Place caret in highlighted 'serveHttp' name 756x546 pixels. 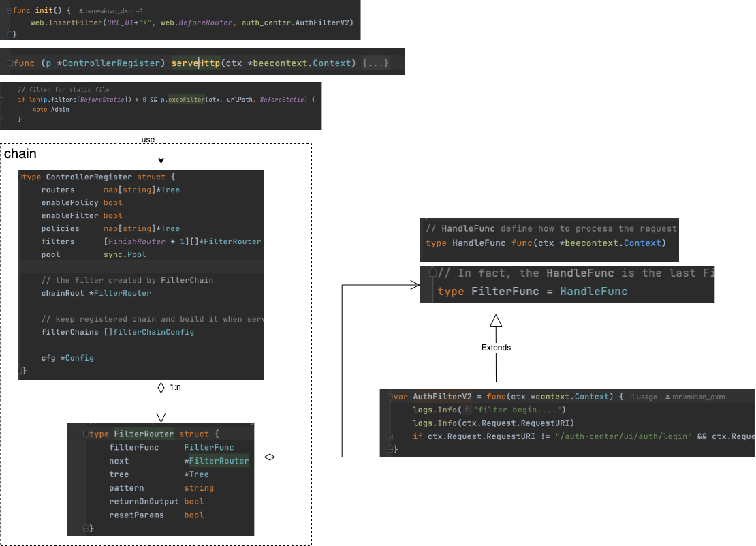(195, 63)
